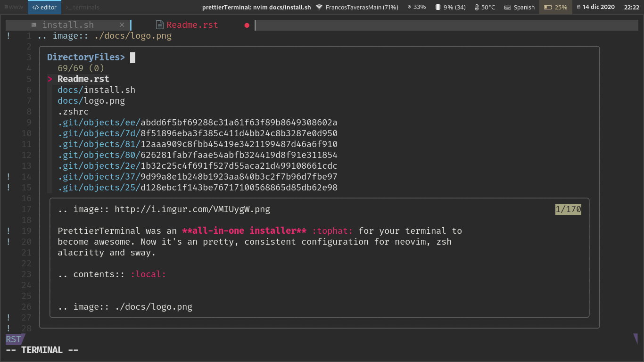The width and height of the screenshot is (644, 362).
Task: Switch to the www workspace
Action: [14, 7]
